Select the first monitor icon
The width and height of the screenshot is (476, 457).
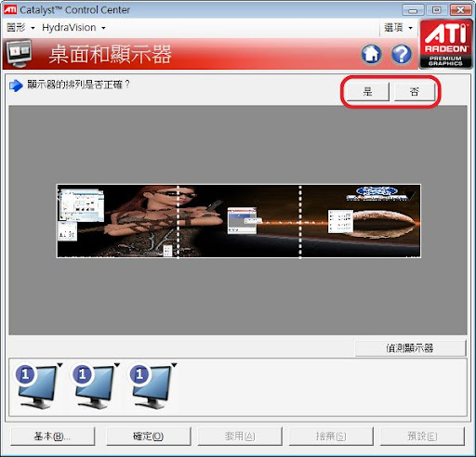37,386
